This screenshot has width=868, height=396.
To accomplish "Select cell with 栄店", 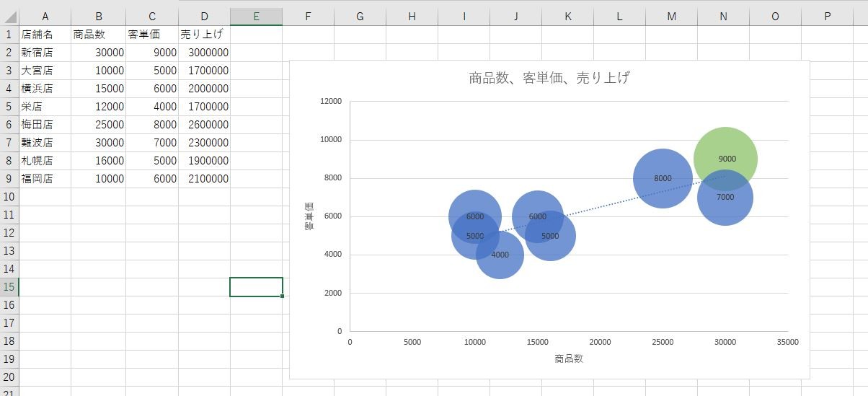I will pyautogui.click(x=45, y=107).
